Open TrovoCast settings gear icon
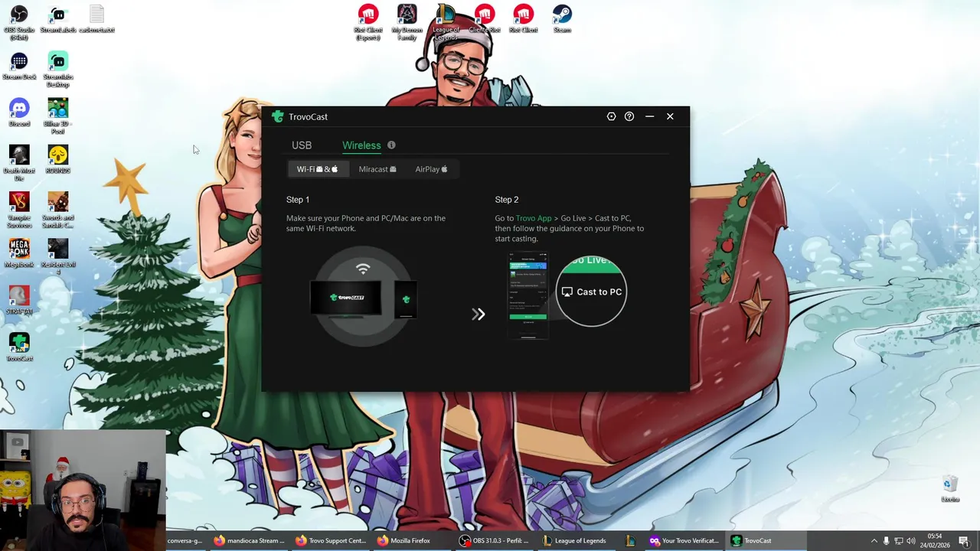Screen dimensions: 980x551 [x=611, y=116]
